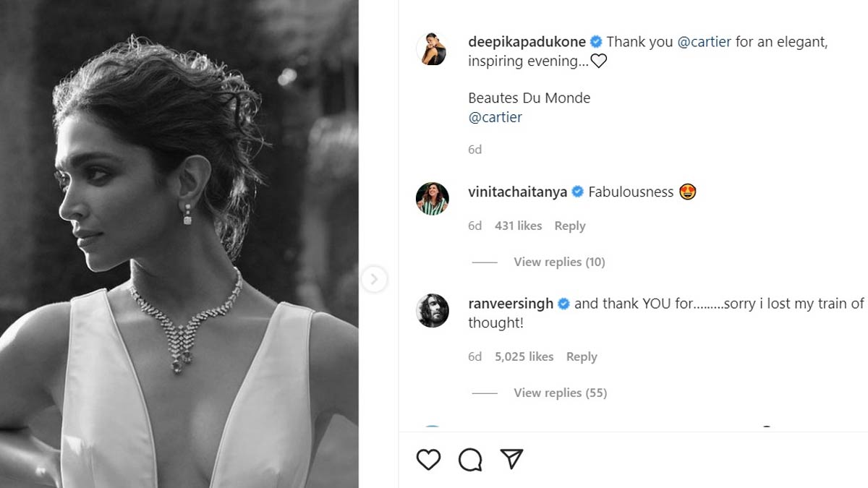Screen dimensions: 868x488
Task: Click the heart Like icon
Action: tap(429, 459)
